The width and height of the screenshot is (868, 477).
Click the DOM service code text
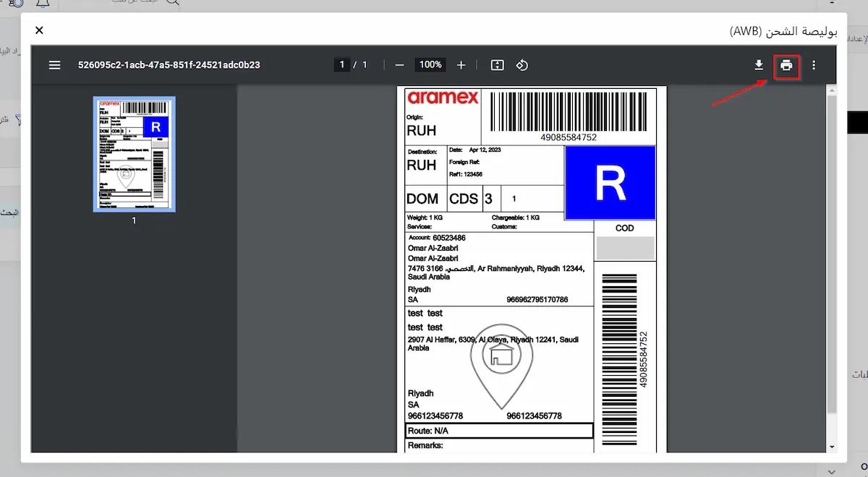tap(422, 198)
